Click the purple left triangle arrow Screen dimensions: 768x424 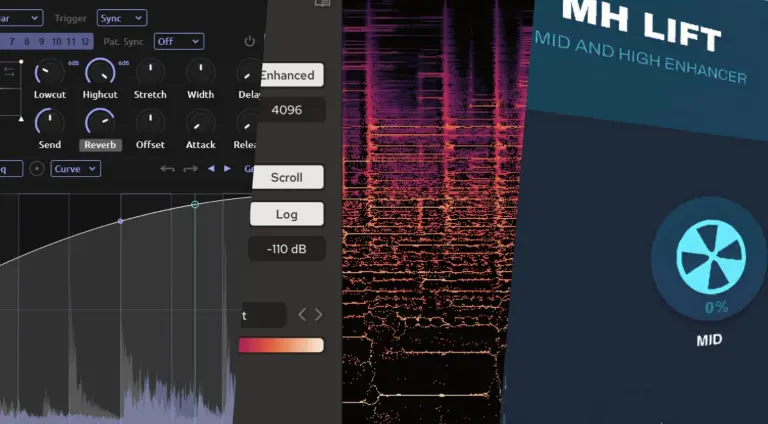[x=211, y=168]
